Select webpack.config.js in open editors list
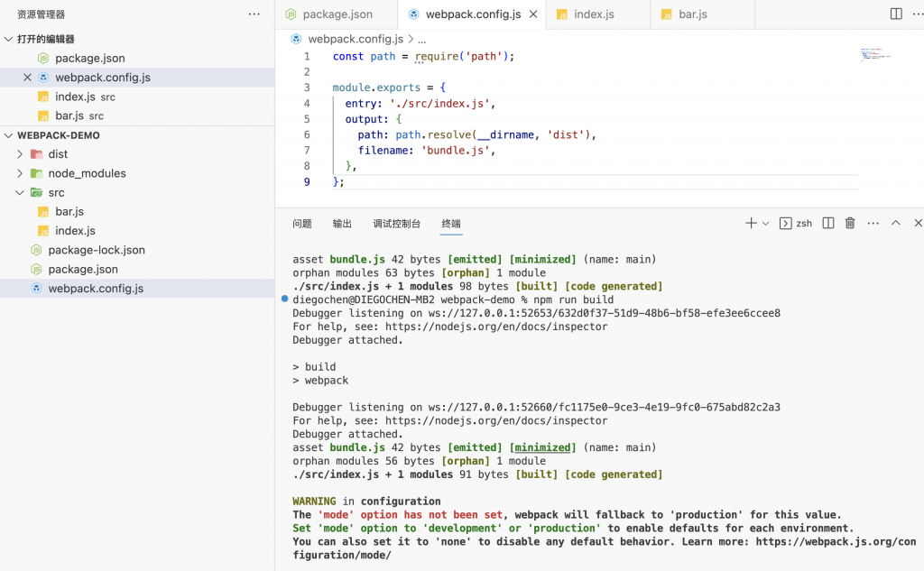Screen dimensions: 924x571 pos(137,78)
